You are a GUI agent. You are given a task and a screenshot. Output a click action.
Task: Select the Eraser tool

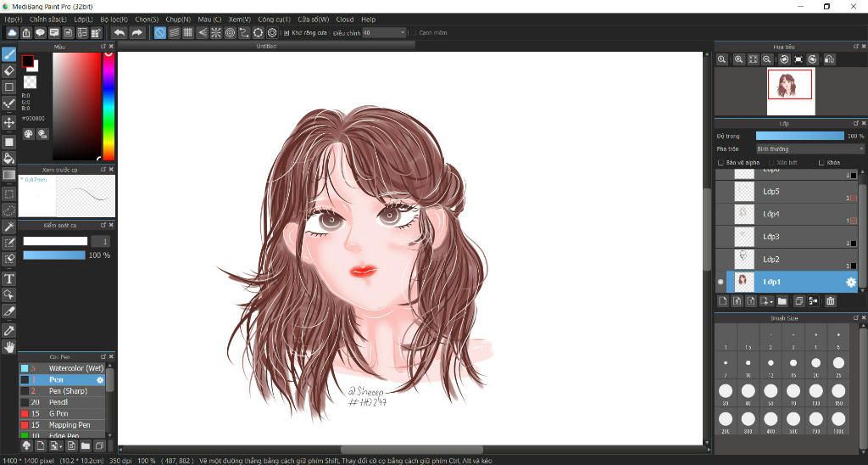(8, 70)
